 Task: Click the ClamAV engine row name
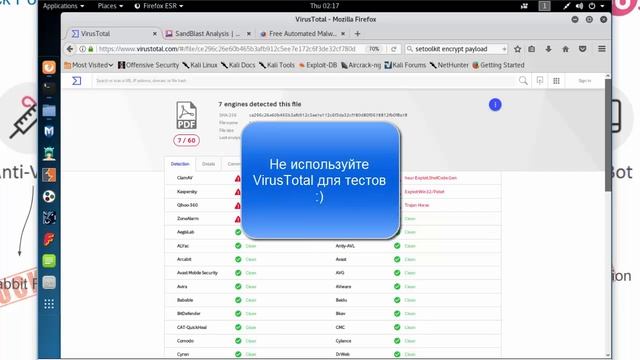(185, 178)
